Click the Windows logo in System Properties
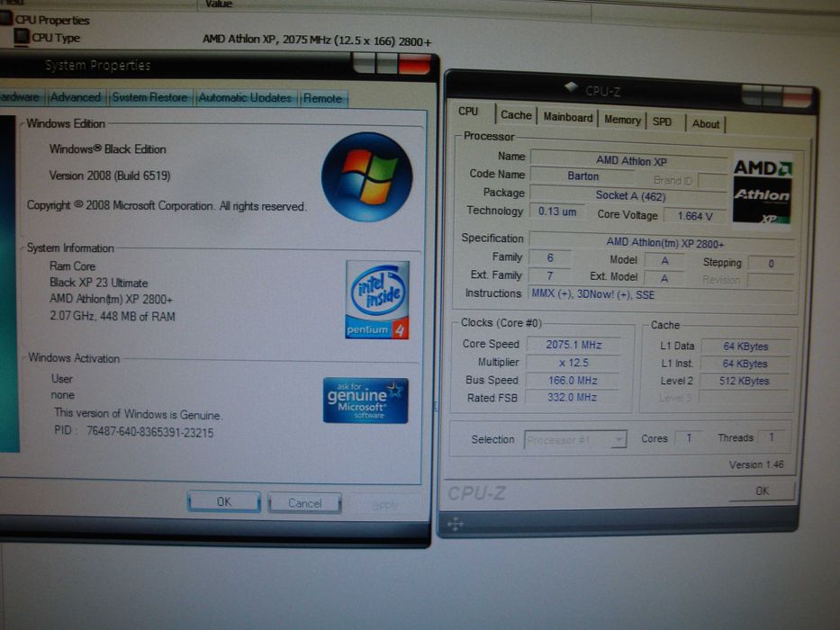Viewport: 840px width, 630px height. [x=367, y=177]
